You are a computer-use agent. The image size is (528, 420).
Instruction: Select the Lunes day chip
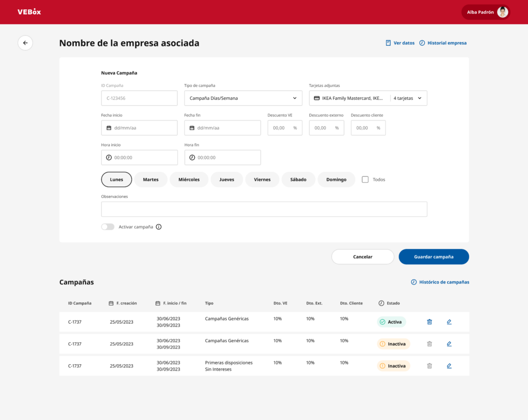117,179
